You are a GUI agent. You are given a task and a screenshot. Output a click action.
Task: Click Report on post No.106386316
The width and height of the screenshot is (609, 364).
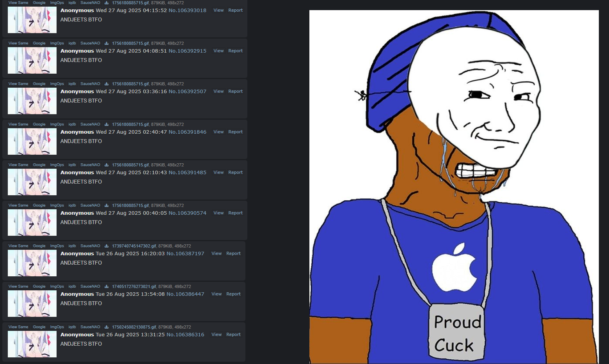point(233,335)
